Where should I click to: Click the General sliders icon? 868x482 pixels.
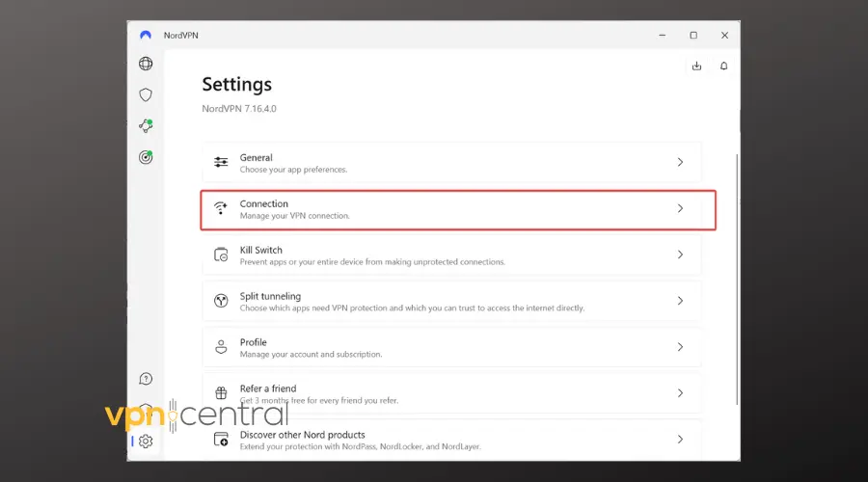pyautogui.click(x=221, y=162)
